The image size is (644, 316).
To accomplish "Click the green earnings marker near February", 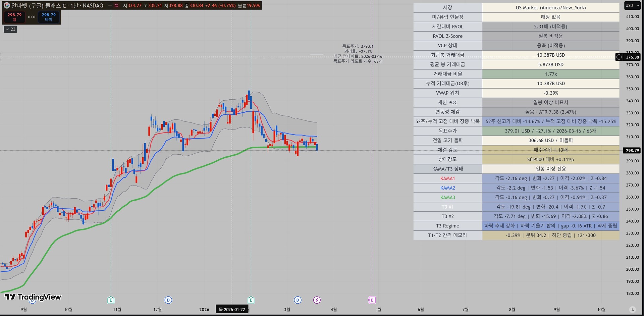I will 251,300.
